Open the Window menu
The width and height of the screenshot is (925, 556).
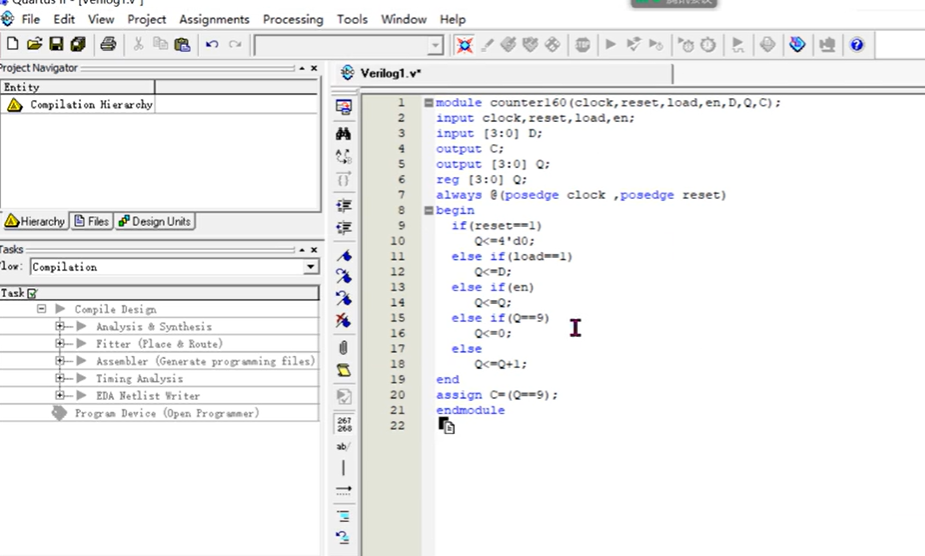point(404,19)
